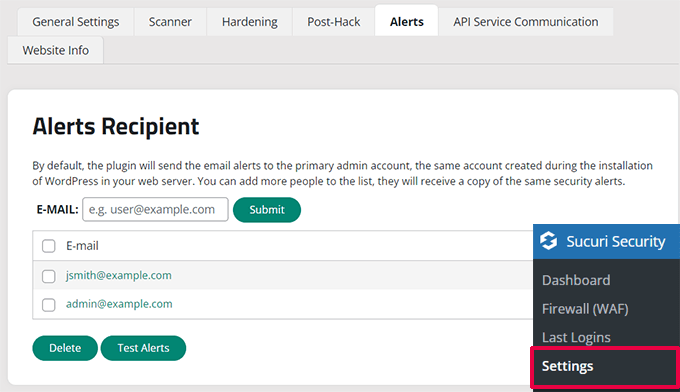The height and width of the screenshot is (392, 680).
Task: Open Dashboard in Sucuri menu
Action: (576, 280)
